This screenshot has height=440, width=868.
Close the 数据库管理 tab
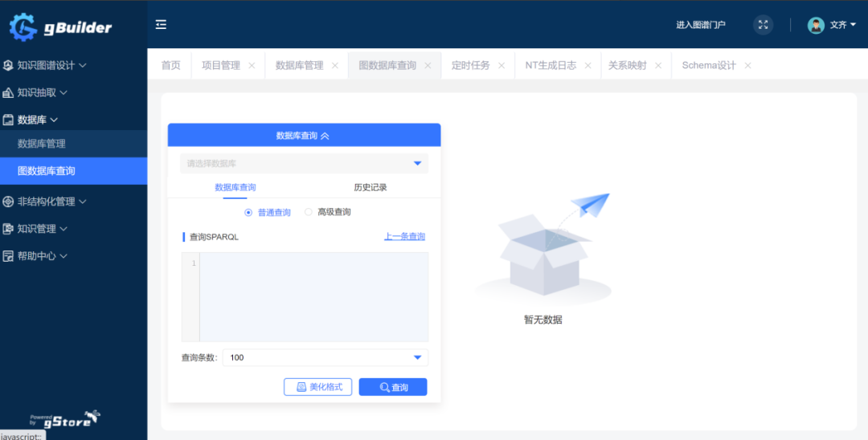point(335,65)
